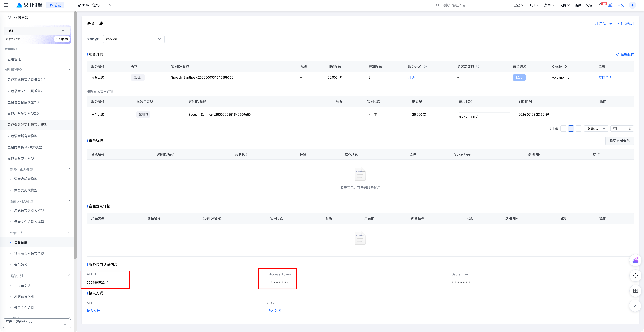Open the hamburger navigation menu
Image resolution: width=644 pixels, height=332 pixels.
point(6,5)
